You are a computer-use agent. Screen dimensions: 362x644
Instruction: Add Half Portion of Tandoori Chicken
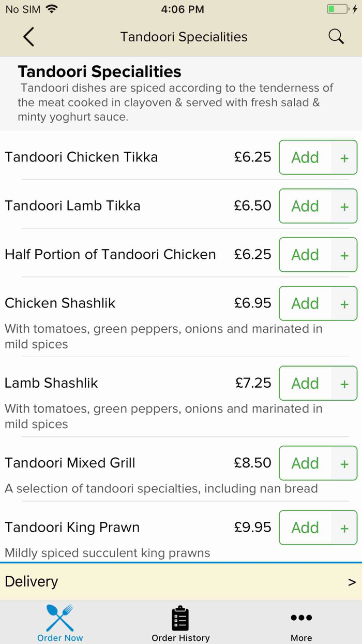(x=305, y=255)
